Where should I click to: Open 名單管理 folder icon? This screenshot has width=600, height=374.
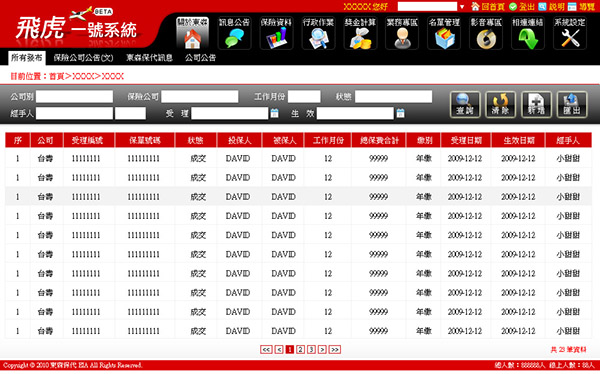pyautogui.click(x=444, y=33)
